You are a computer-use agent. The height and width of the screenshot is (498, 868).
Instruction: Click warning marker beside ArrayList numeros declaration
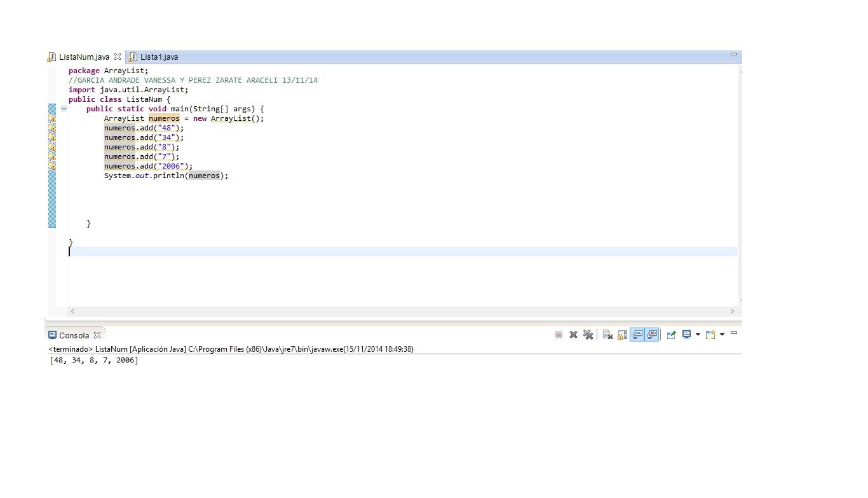[x=52, y=118]
